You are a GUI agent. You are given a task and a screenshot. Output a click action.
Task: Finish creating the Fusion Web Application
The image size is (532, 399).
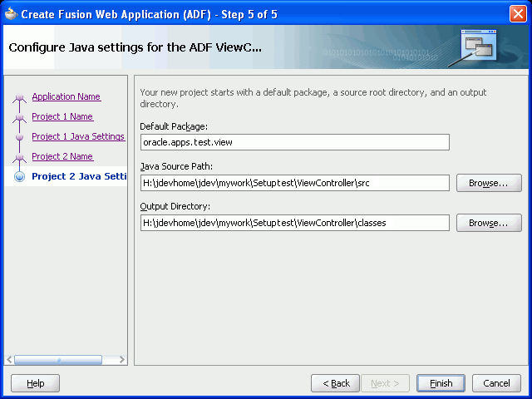click(441, 383)
